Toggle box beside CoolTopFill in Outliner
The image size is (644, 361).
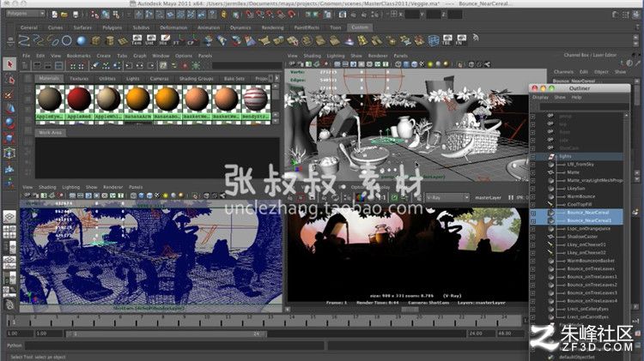pyautogui.click(x=532, y=205)
